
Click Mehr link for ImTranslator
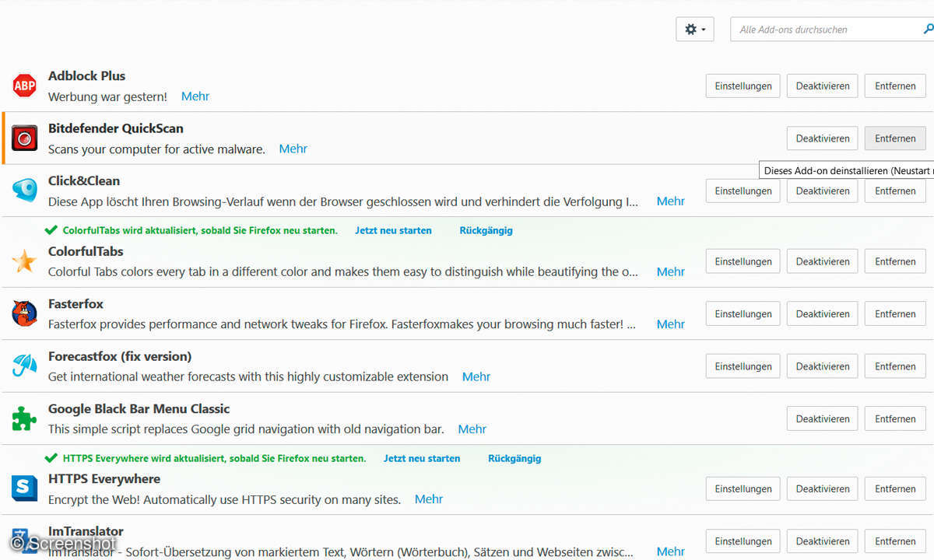671,551
